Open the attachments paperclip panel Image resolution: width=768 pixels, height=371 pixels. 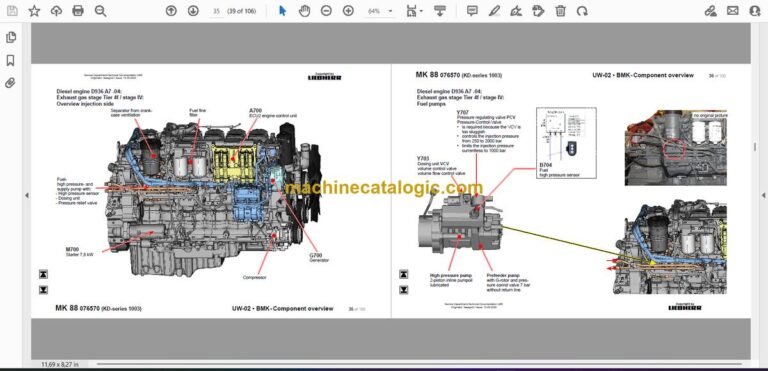pyautogui.click(x=10, y=83)
